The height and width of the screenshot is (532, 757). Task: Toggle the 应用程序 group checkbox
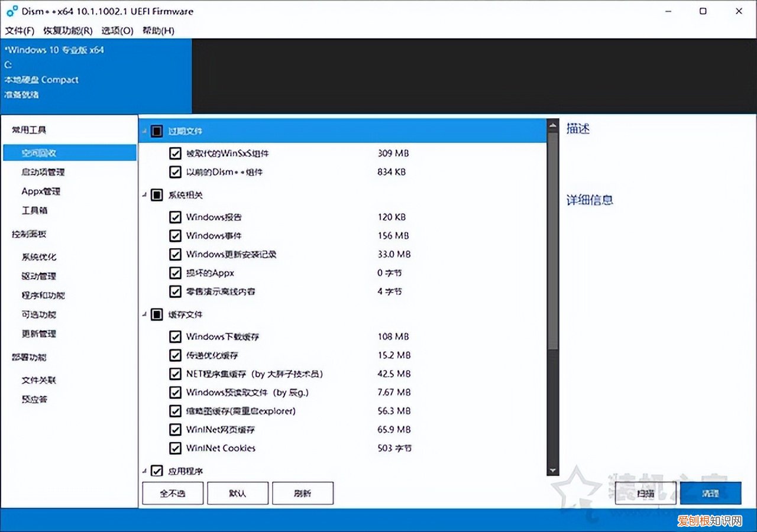(x=157, y=471)
